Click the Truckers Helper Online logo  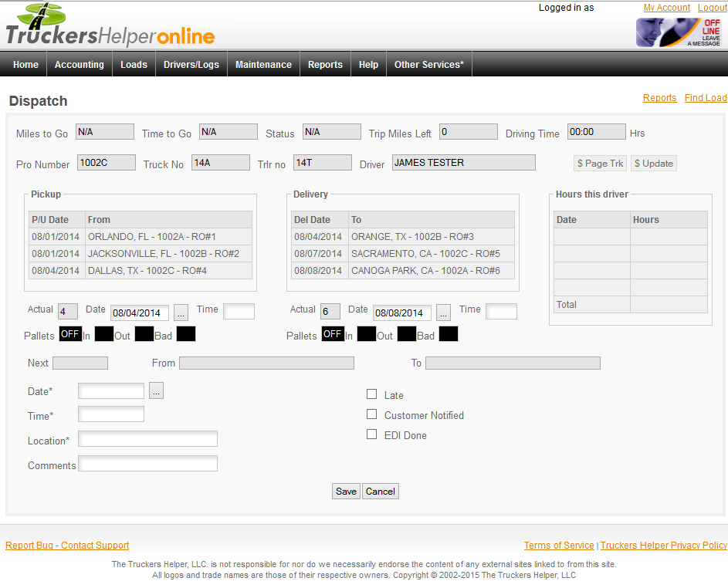click(110, 26)
